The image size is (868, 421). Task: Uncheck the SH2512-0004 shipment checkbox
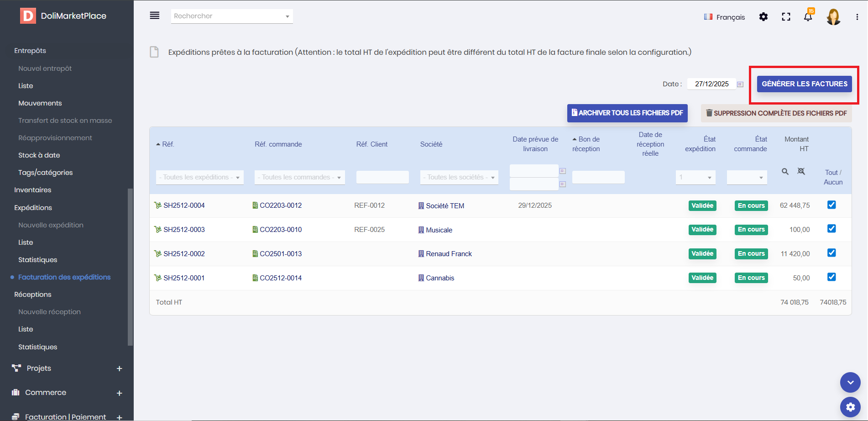coord(831,205)
